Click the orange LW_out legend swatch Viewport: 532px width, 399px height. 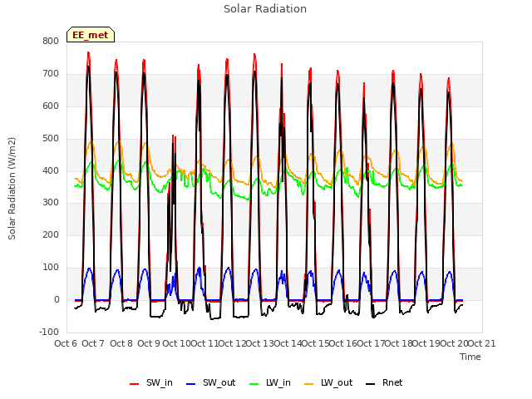(x=309, y=384)
